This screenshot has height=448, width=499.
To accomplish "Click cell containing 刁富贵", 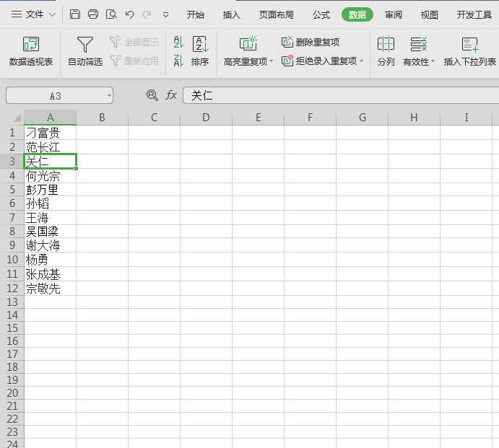I will pos(51,133).
